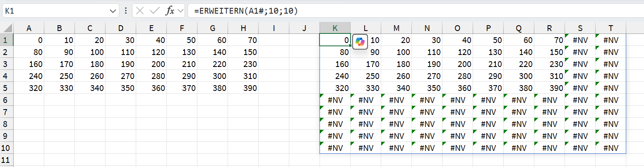Click the Cancel X icon in formula bar
The height and width of the screenshot is (167, 644).
pyautogui.click(x=140, y=11)
